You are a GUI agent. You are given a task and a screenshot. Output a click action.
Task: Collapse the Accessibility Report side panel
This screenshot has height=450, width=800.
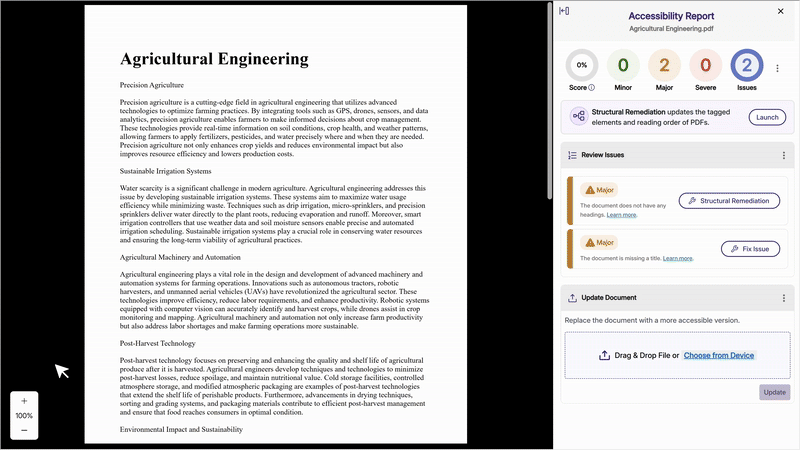[565, 11]
